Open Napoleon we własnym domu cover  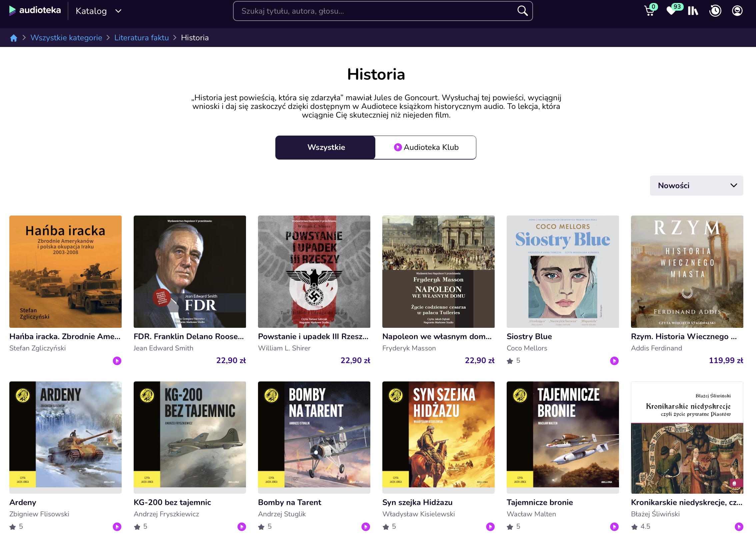[438, 271]
